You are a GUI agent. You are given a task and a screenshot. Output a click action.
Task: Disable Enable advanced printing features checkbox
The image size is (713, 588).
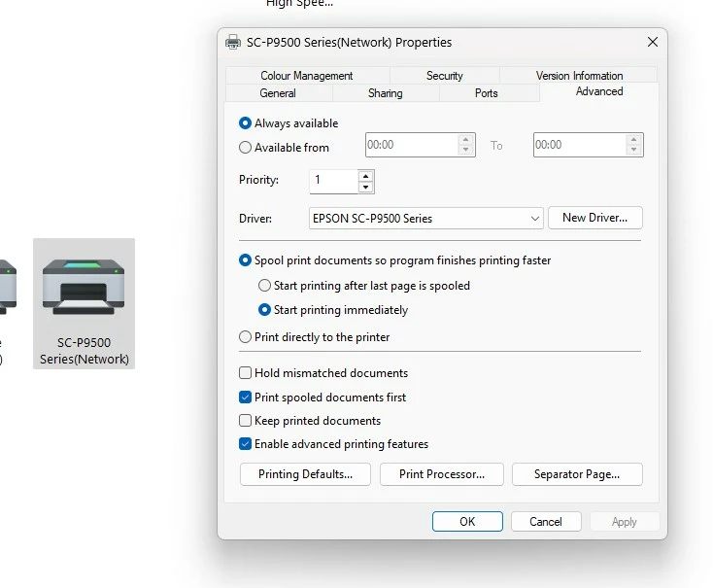tap(245, 444)
